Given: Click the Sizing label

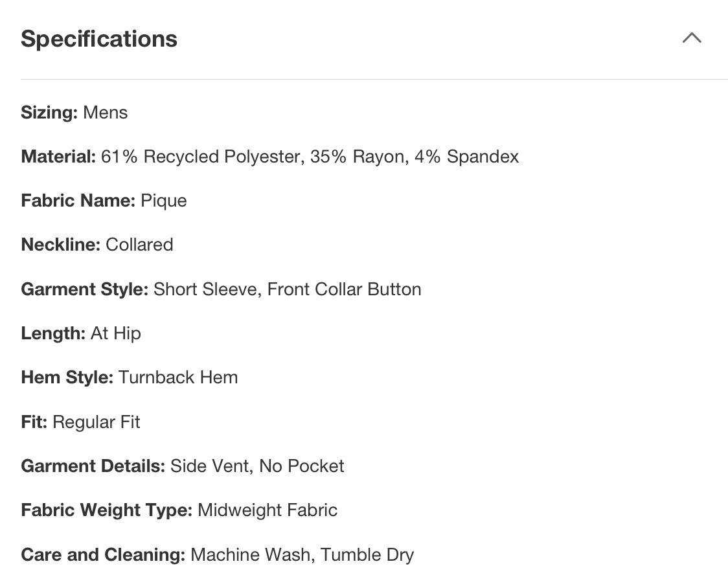Looking at the screenshot, I should pos(49,113).
